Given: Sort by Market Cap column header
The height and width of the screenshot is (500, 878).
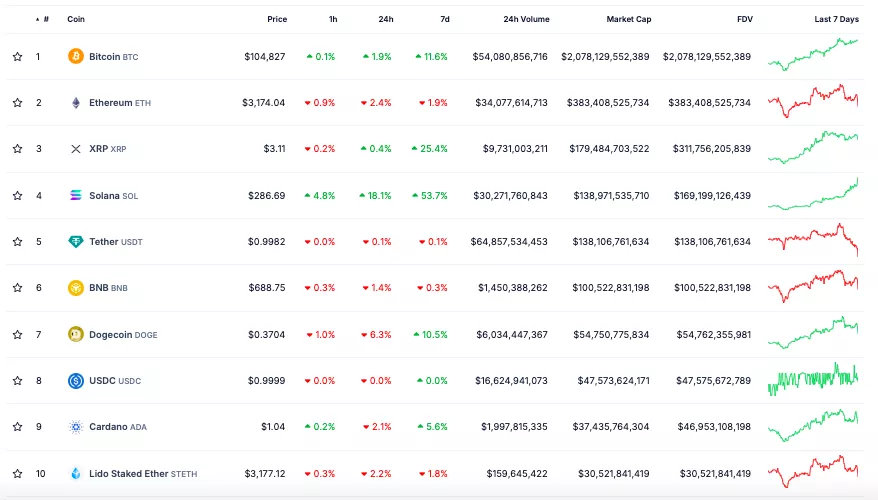Looking at the screenshot, I should (x=627, y=19).
